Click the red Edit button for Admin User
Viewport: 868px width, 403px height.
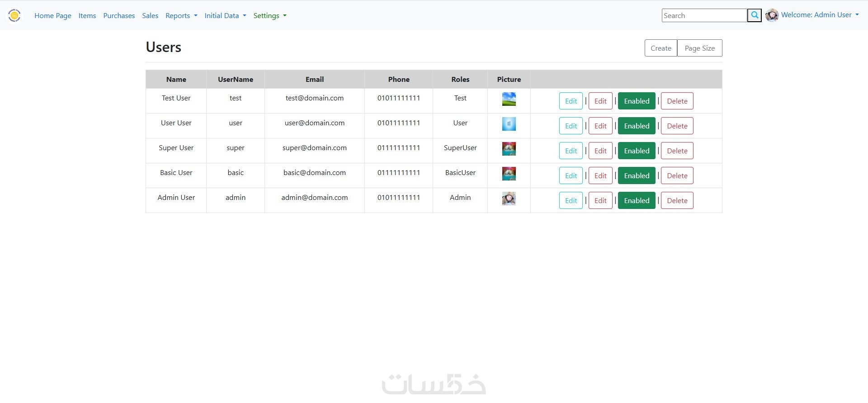click(600, 200)
